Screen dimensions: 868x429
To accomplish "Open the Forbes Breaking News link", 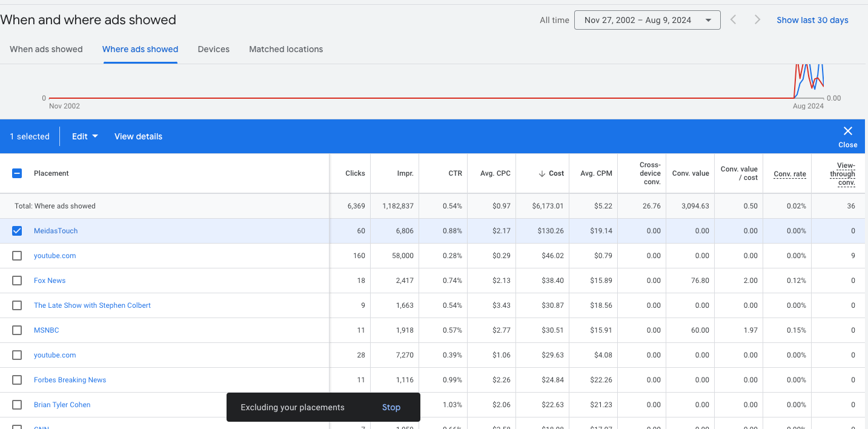I will click(x=70, y=380).
